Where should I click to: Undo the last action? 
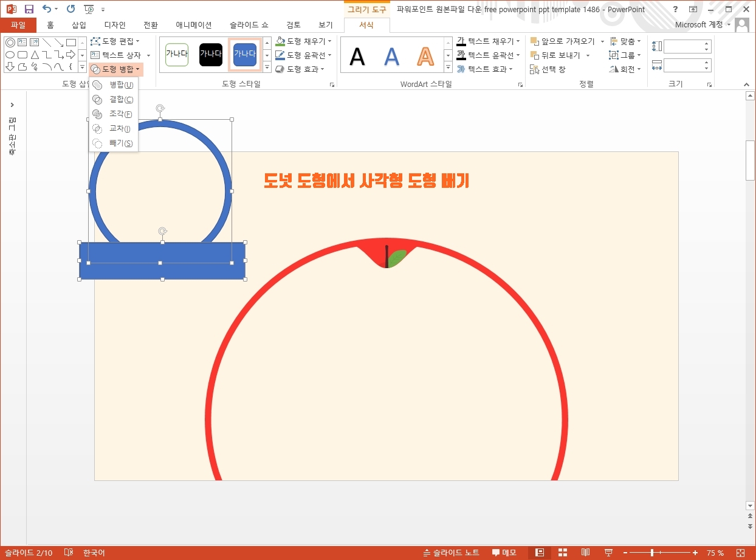pyautogui.click(x=47, y=9)
